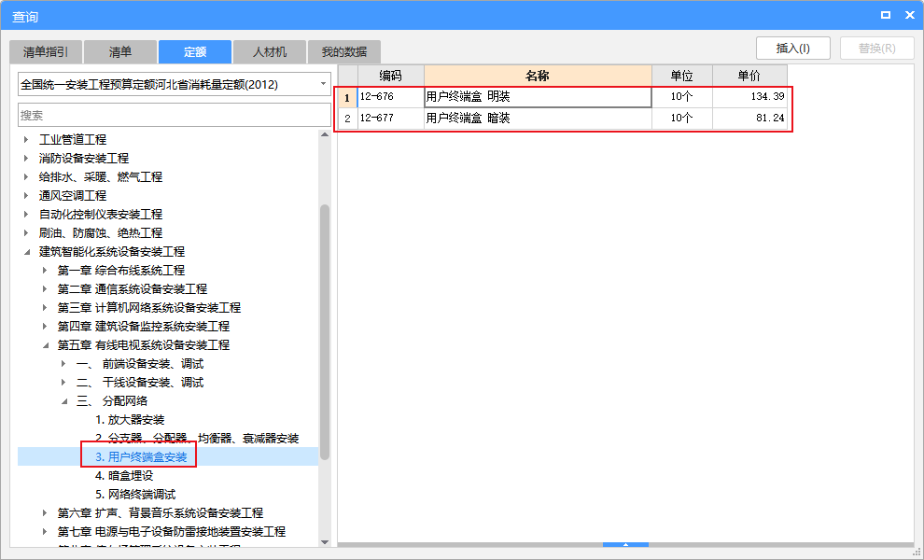Click the tree scrollbar up arrow
The width and height of the screenshot is (924, 560).
pyautogui.click(x=325, y=135)
